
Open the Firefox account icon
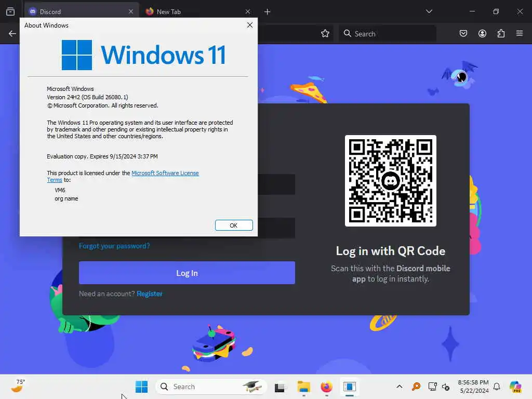[482, 33]
